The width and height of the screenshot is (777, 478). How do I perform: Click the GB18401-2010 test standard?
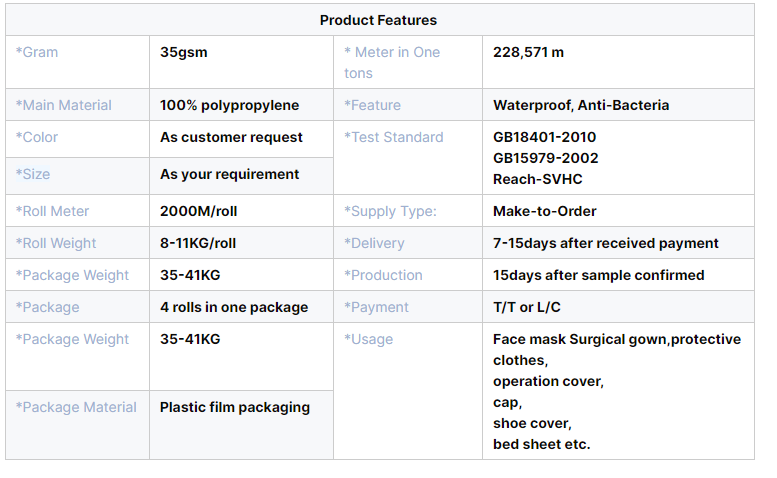tap(545, 137)
